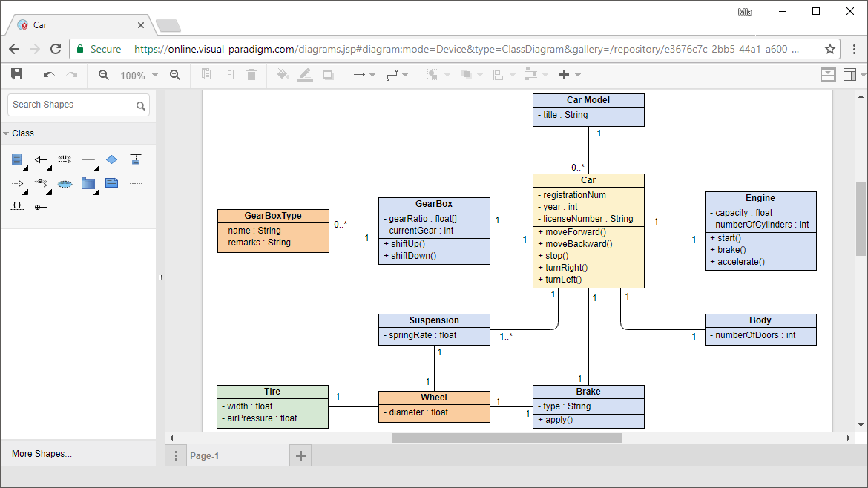Open the browser three-dot menu
Image resolution: width=868 pixels, height=488 pixels.
click(x=854, y=49)
